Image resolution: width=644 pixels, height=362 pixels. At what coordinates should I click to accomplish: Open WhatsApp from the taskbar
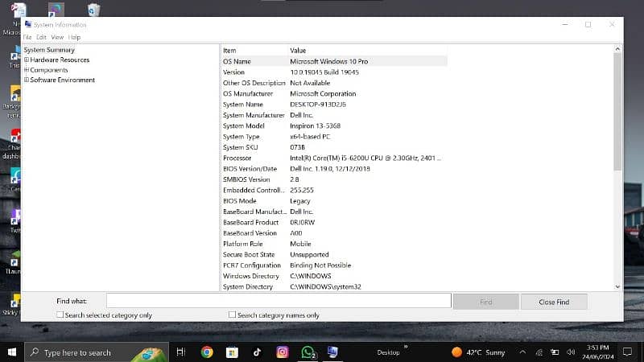(x=308, y=352)
